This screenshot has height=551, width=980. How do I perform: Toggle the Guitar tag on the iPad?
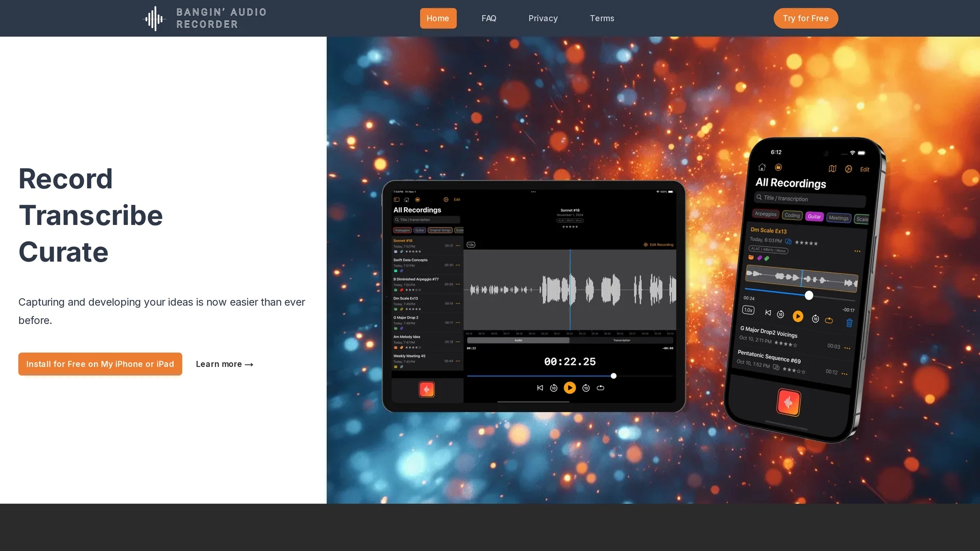(x=420, y=230)
